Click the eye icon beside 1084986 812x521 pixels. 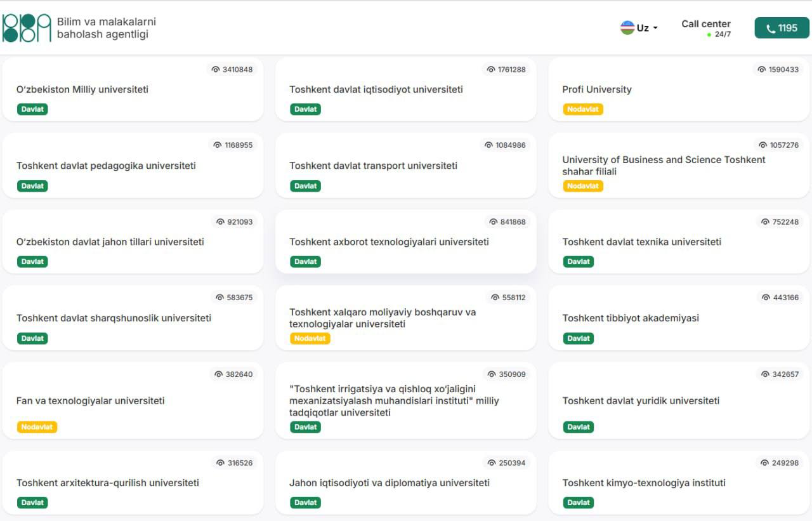488,145
